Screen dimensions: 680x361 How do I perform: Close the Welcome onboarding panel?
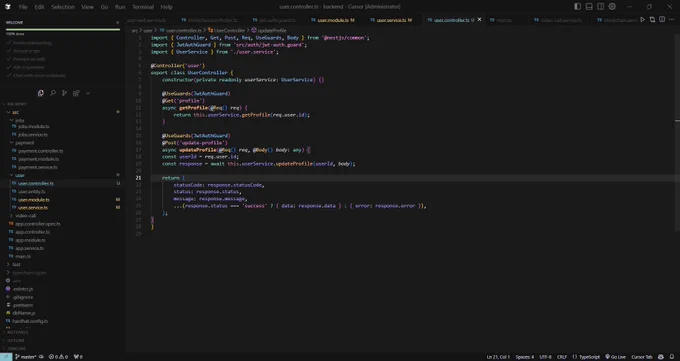pyautogui.click(x=118, y=22)
